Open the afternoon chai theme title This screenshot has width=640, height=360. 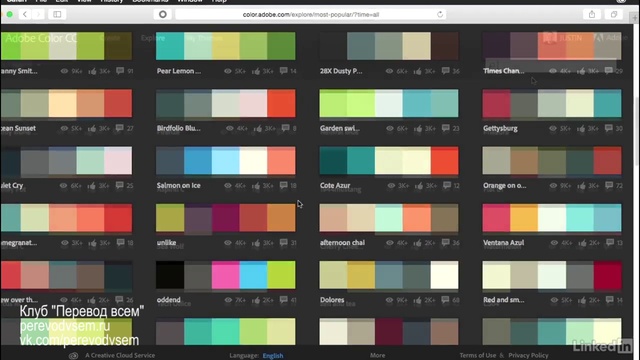342,242
